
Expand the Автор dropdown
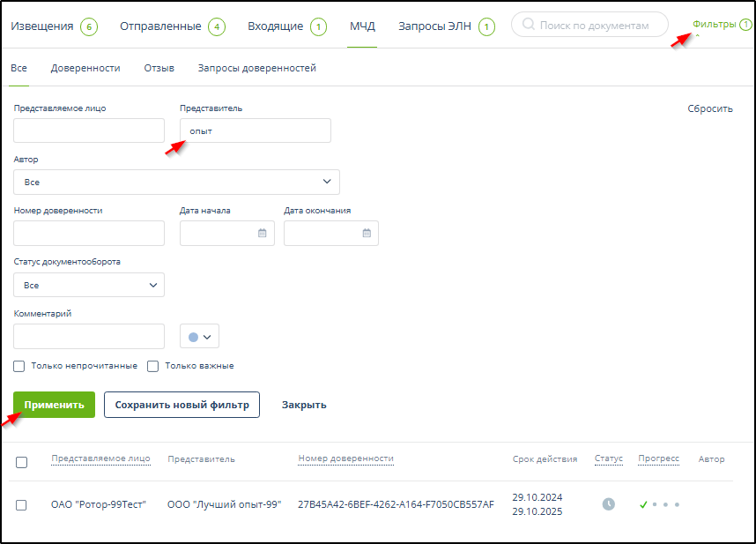point(176,182)
